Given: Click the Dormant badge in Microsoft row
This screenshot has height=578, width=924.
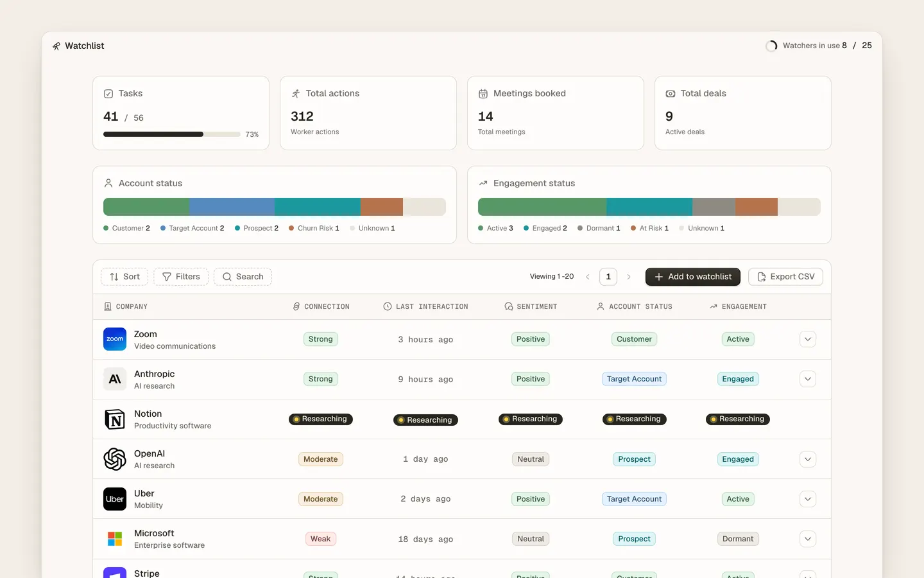Looking at the screenshot, I should click(738, 539).
